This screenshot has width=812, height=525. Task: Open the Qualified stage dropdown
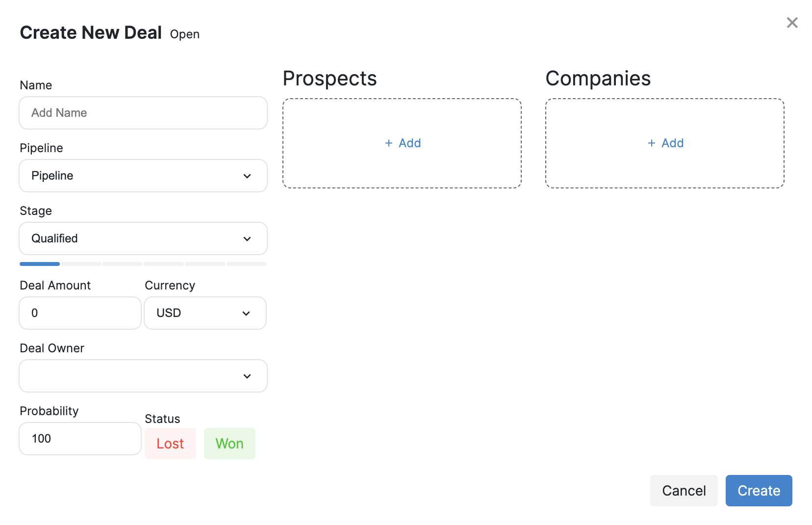tap(143, 238)
